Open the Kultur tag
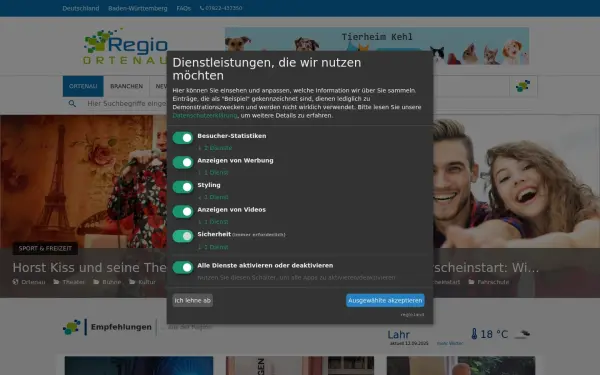 point(142,282)
